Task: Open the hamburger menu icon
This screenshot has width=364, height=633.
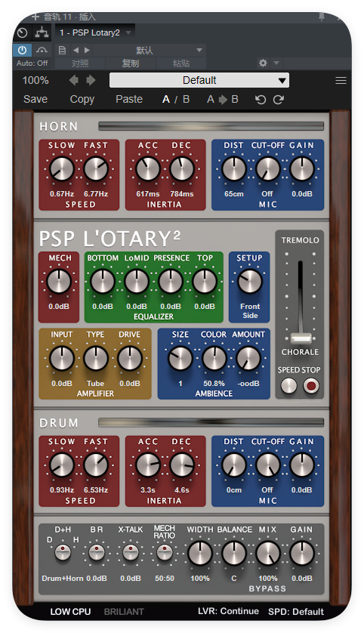Action: pos(341,80)
